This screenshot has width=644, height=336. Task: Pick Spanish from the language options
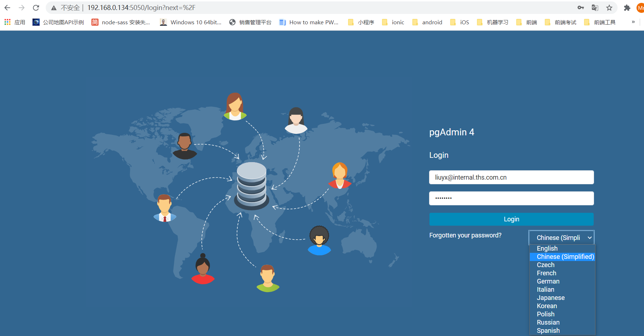pyautogui.click(x=548, y=331)
